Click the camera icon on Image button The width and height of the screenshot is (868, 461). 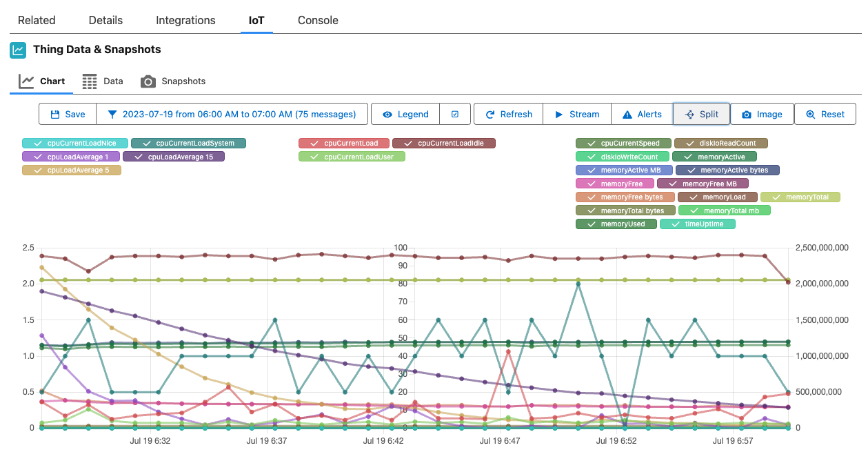click(x=746, y=115)
